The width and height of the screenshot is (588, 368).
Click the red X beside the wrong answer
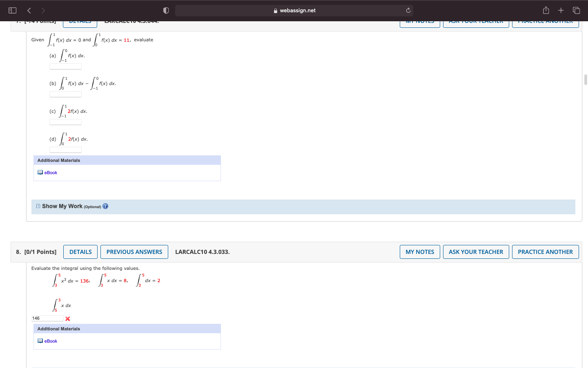point(67,319)
